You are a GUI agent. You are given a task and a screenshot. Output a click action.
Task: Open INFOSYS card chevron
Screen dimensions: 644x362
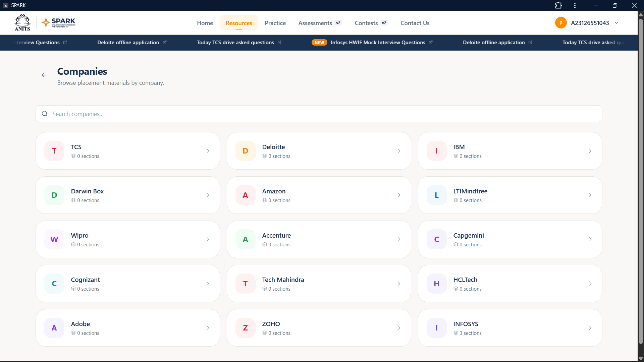[590, 328]
